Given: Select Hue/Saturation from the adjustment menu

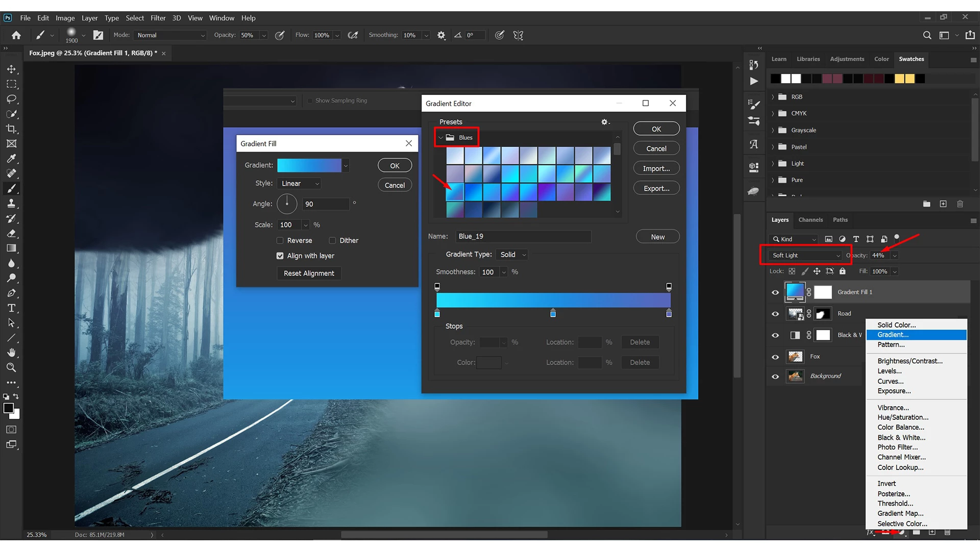Looking at the screenshot, I should click(903, 417).
